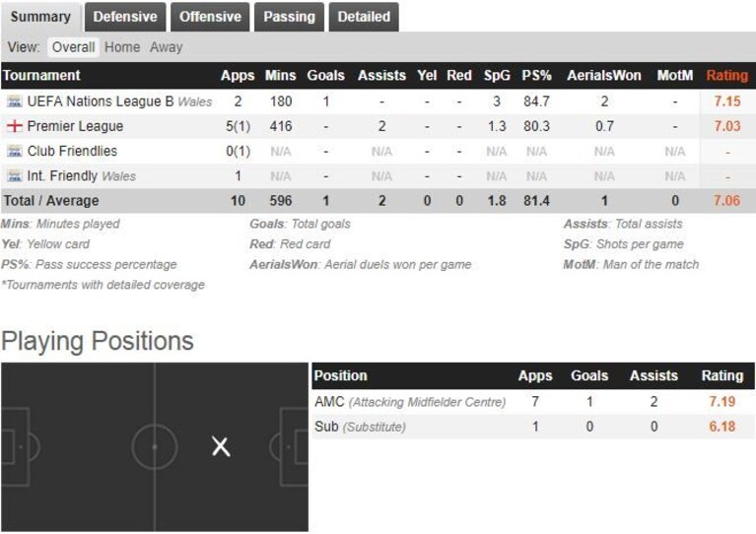Click the Club Friendlies flag icon
The height and width of the screenshot is (534, 756).
(15, 152)
